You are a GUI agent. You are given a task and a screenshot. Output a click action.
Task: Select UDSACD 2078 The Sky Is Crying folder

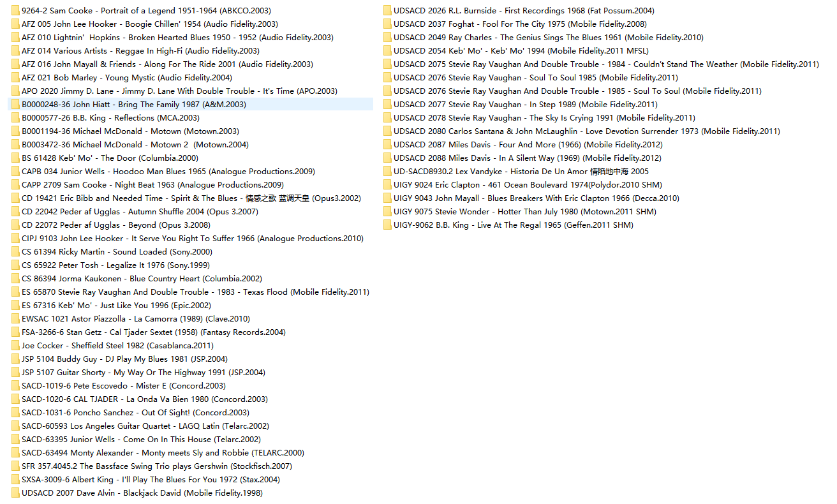tap(544, 118)
